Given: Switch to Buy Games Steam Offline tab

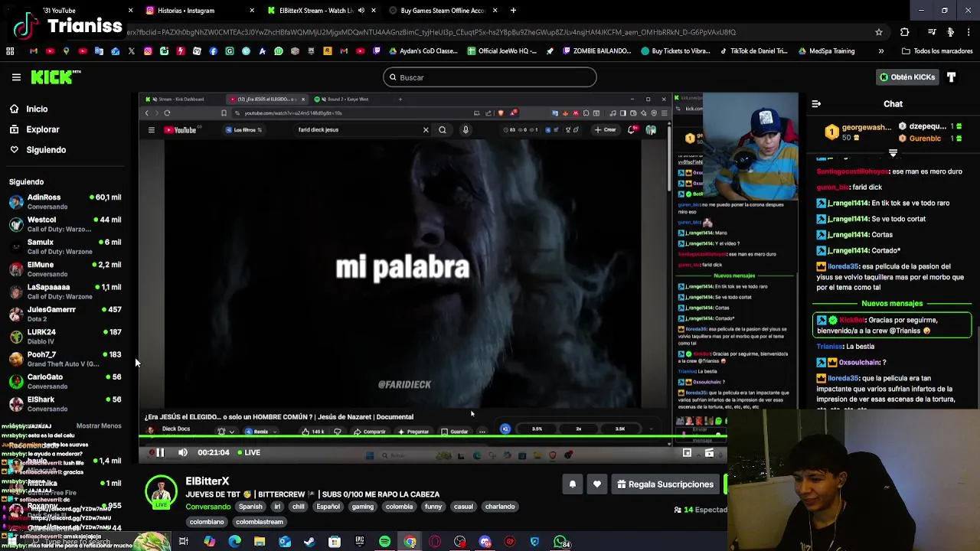Looking at the screenshot, I should coord(444,11).
